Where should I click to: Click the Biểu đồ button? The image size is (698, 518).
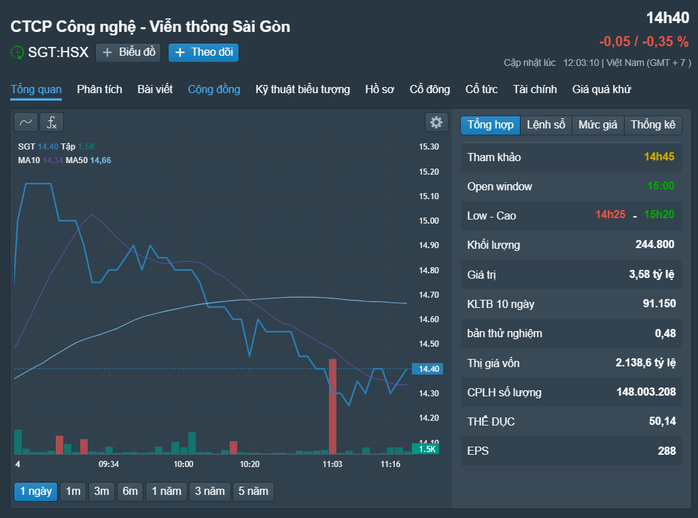click(128, 53)
